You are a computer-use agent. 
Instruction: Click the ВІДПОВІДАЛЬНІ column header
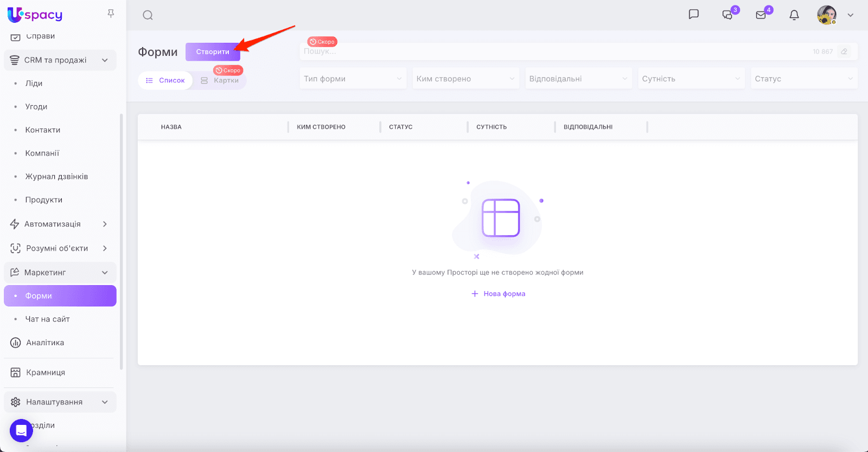point(588,127)
